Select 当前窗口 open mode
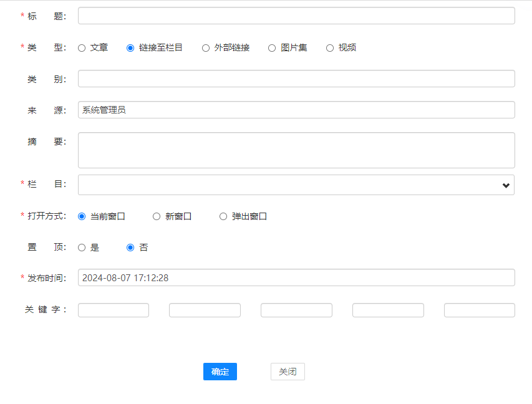The height and width of the screenshot is (404, 532). click(x=82, y=216)
